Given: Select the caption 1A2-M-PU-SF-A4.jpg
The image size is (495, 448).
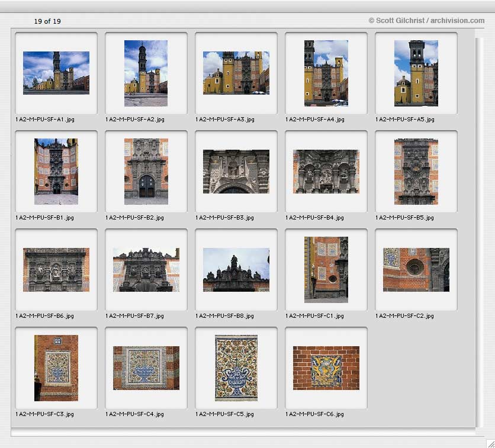Looking at the screenshot, I should 315,120.
